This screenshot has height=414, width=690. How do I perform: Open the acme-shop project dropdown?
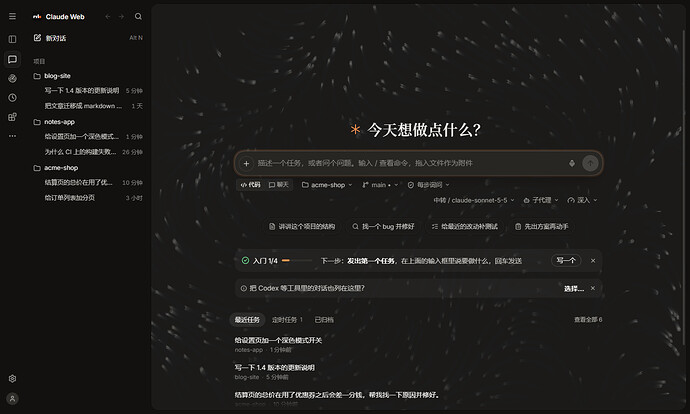tap(327, 185)
